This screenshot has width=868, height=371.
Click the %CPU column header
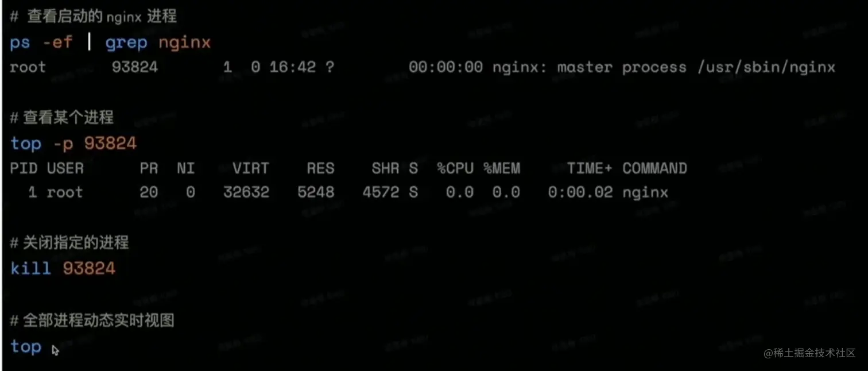pos(455,168)
